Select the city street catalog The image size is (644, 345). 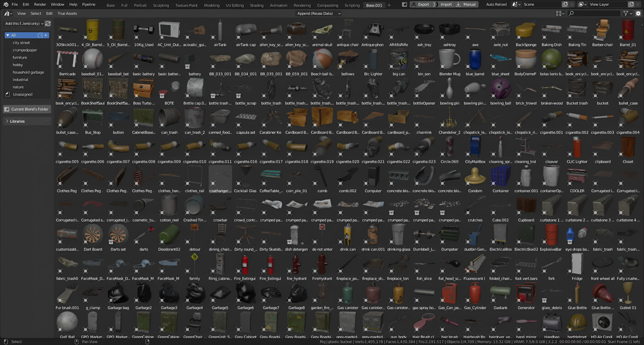click(x=21, y=43)
